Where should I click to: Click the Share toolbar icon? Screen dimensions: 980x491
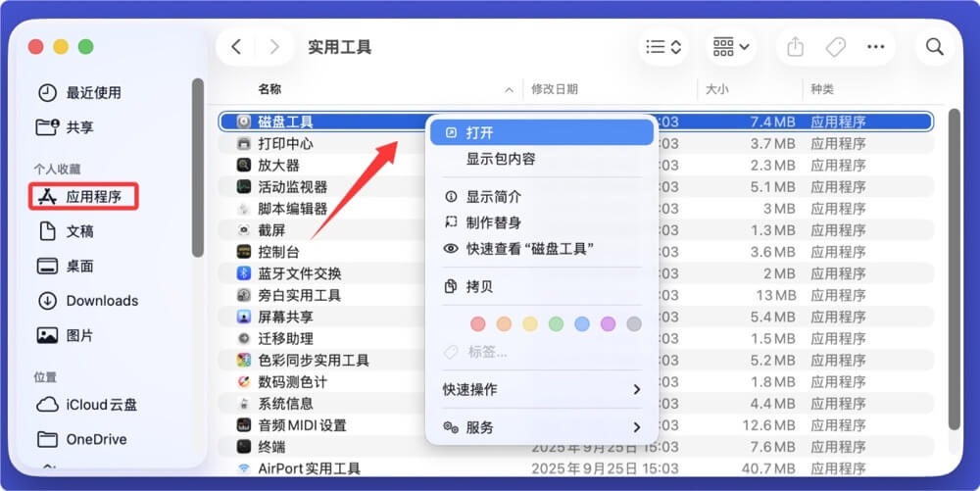(795, 47)
